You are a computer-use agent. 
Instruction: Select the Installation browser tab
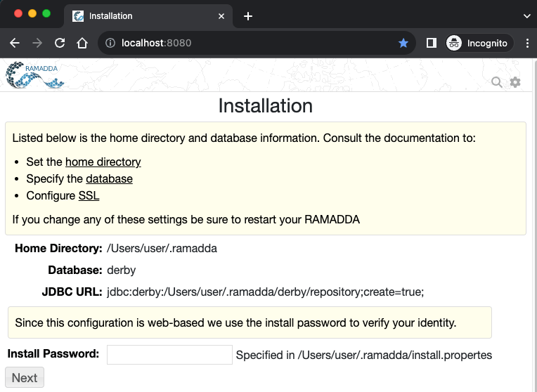coord(148,16)
